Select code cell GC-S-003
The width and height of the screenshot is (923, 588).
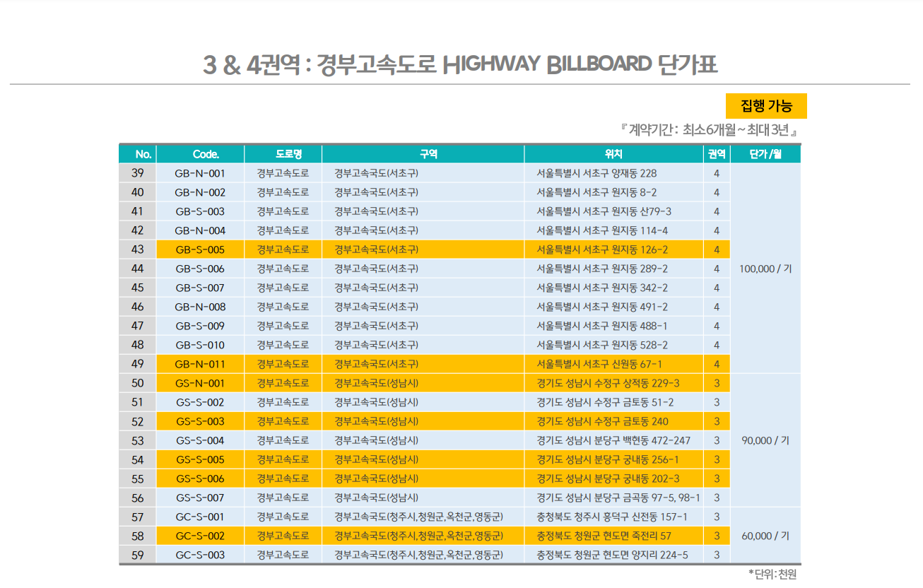click(x=201, y=555)
